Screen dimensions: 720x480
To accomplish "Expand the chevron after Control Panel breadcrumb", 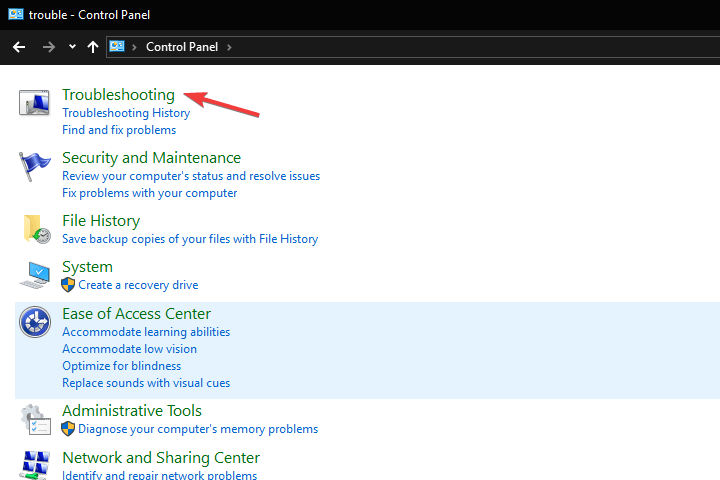I will pos(229,47).
